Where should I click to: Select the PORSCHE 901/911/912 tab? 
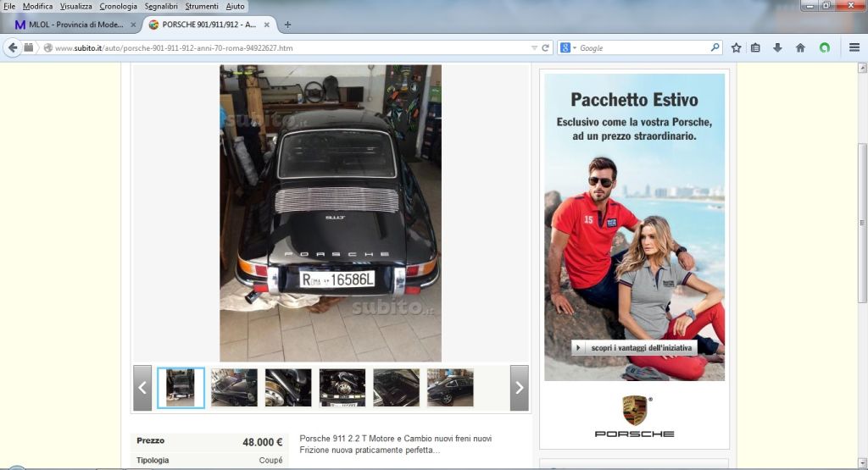209,25
